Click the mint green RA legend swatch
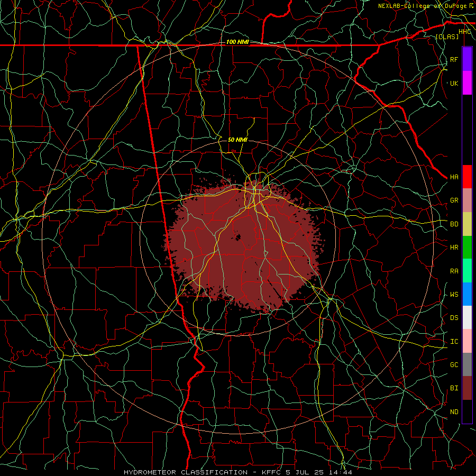The image size is (476, 476). 467,271
